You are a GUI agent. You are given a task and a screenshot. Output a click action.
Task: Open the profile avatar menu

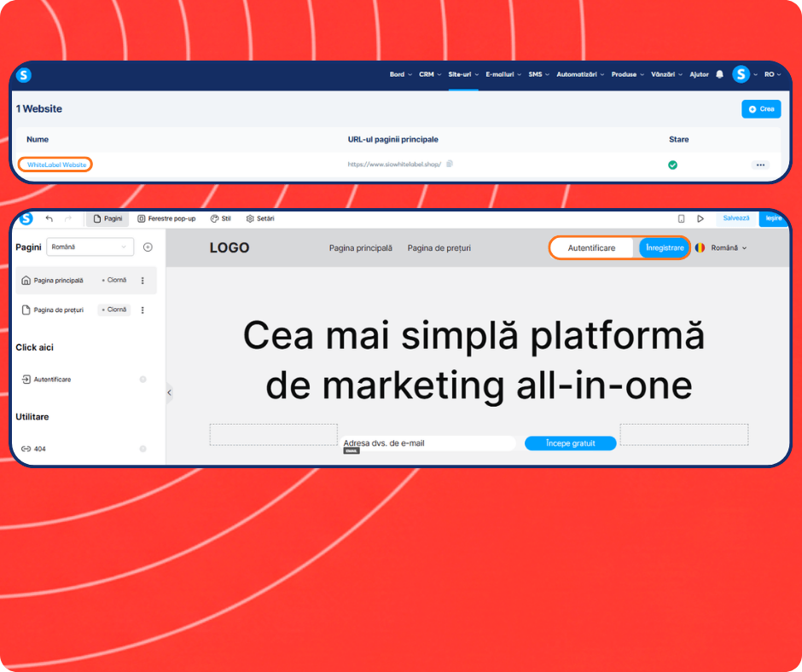(741, 75)
